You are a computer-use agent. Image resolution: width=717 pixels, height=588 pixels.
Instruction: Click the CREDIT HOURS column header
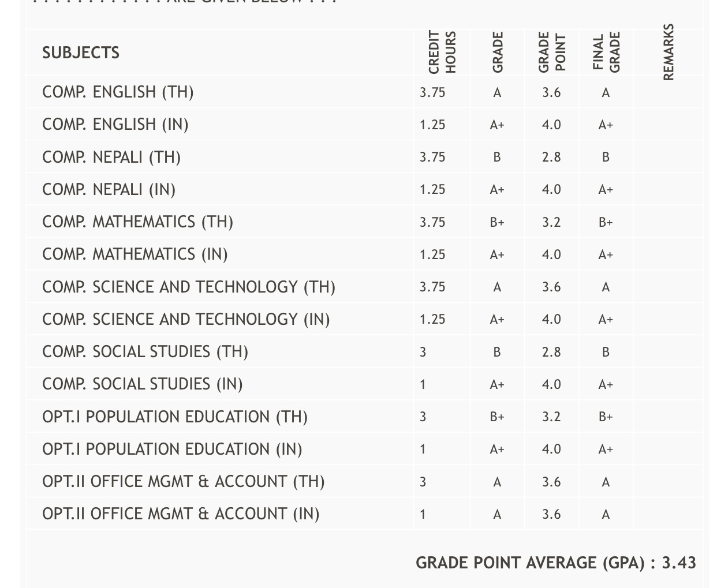pos(442,52)
